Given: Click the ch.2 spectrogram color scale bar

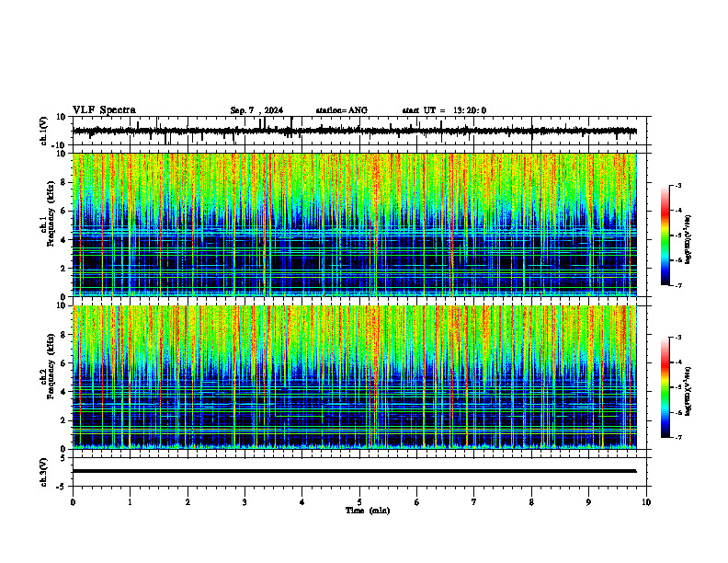Looking at the screenshot, I should click(x=665, y=387).
